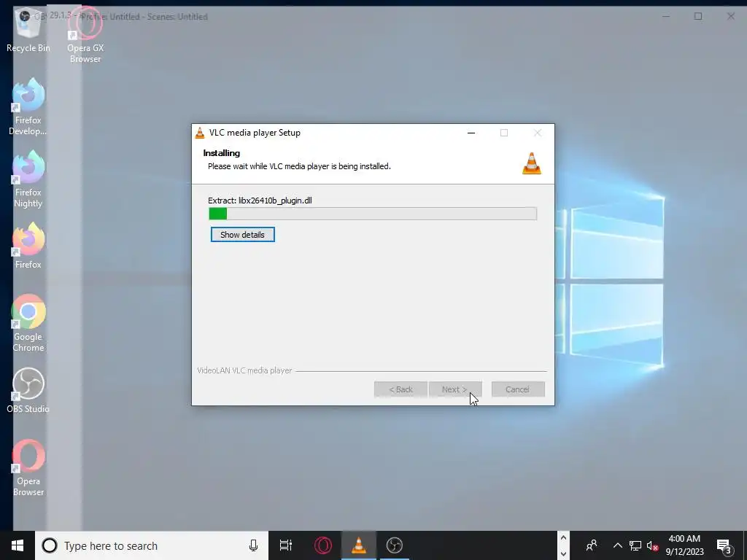
Task: Open the Action Center notifications
Action: coord(724,545)
